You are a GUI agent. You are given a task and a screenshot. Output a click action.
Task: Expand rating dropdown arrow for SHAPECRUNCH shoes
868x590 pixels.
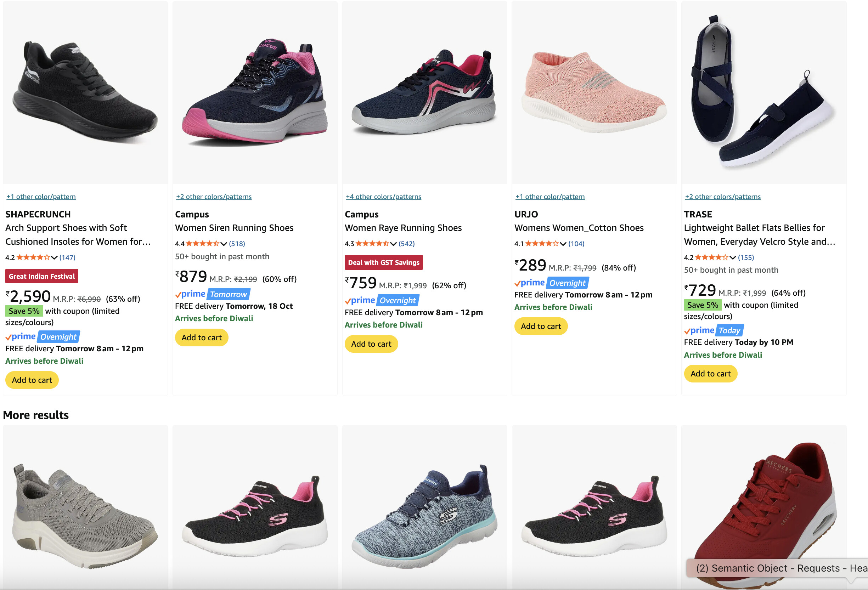(x=54, y=258)
